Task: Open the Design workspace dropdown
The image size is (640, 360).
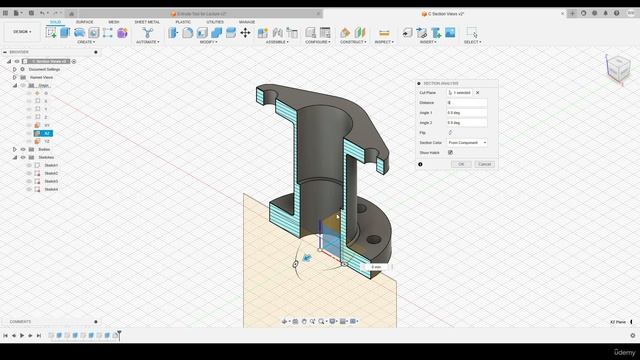Action: [22, 32]
